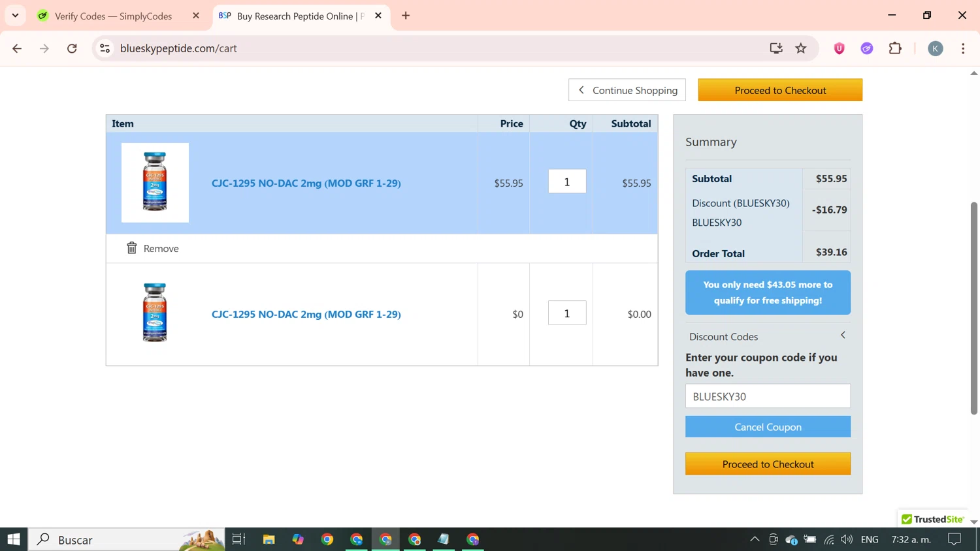Open File Explorer from the taskbar
980x551 pixels.
pos(269,539)
